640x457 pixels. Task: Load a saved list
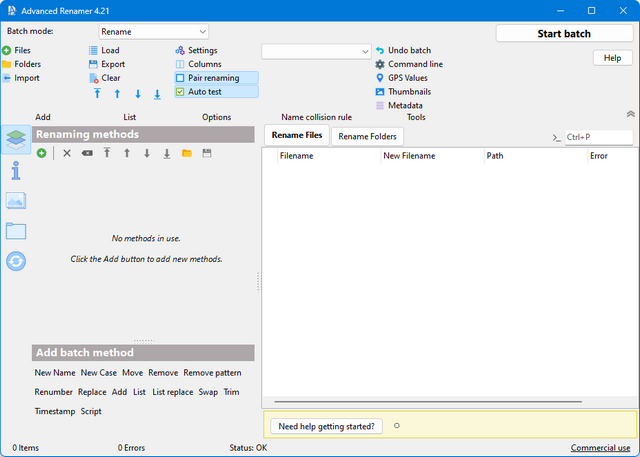click(x=104, y=51)
